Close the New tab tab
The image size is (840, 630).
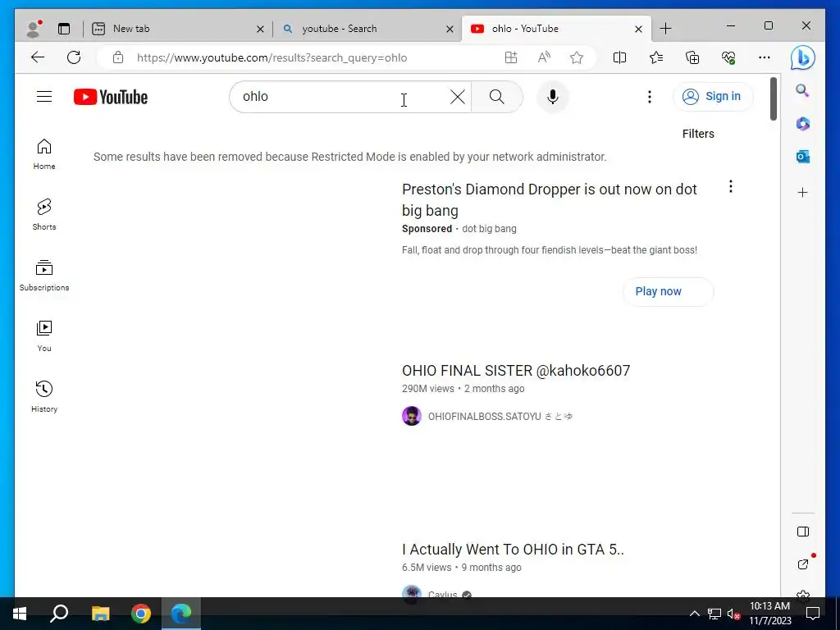pyautogui.click(x=260, y=29)
